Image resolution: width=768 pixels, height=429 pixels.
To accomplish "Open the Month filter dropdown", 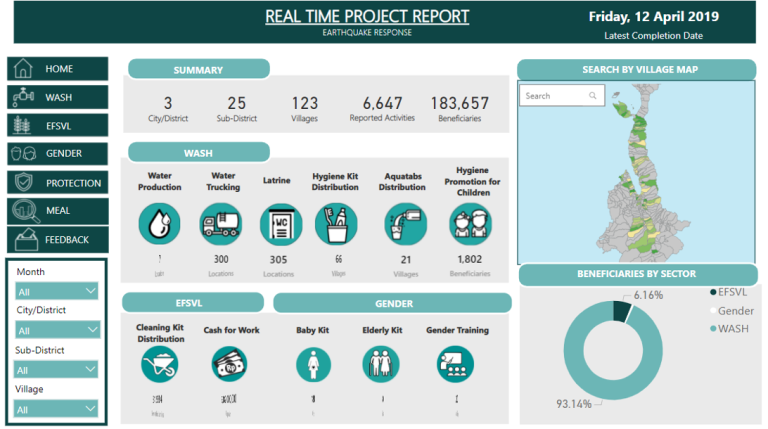I will click(57, 291).
